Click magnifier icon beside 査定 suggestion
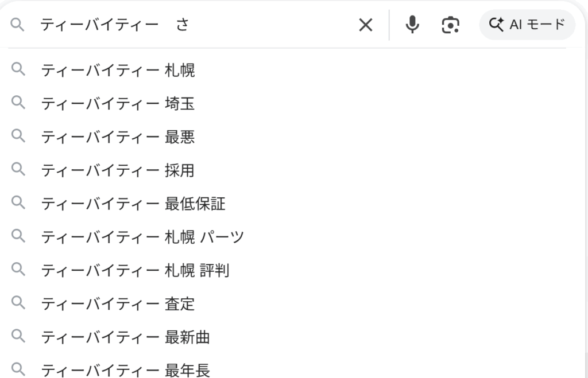The width and height of the screenshot is (588, 378). pos(18,303)
